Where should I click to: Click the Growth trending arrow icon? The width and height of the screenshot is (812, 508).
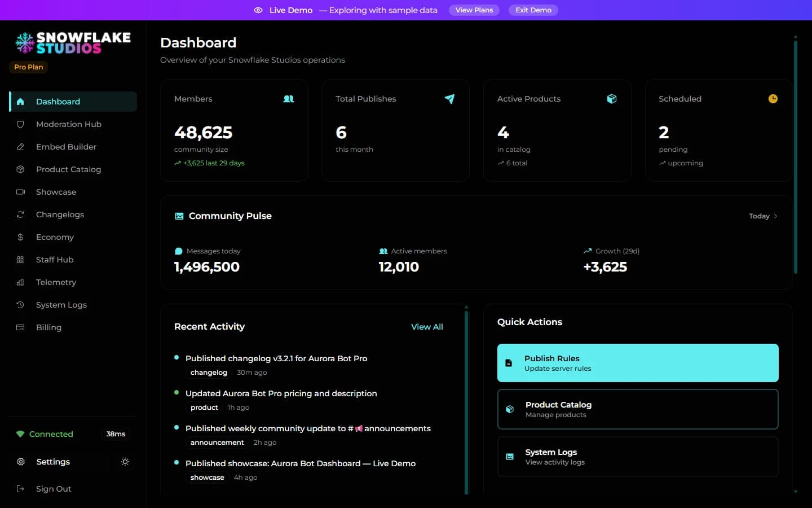(x=588, y=251)
